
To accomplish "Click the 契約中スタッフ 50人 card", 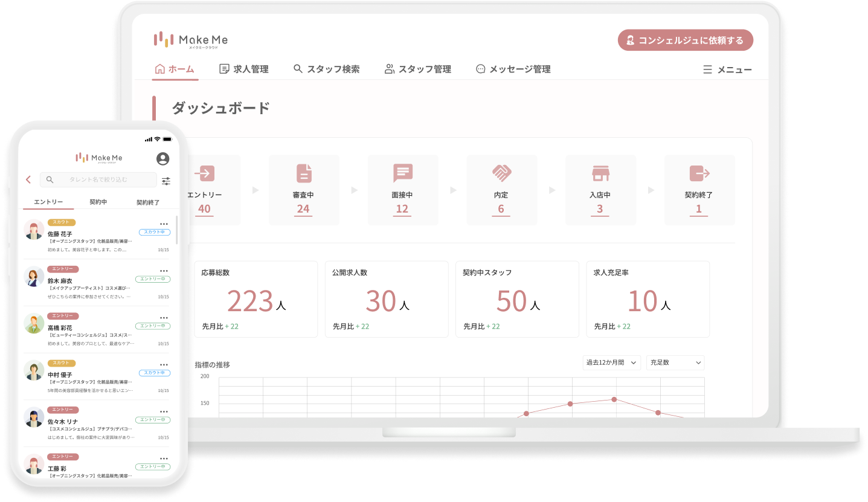I will [x=517, y=299].
